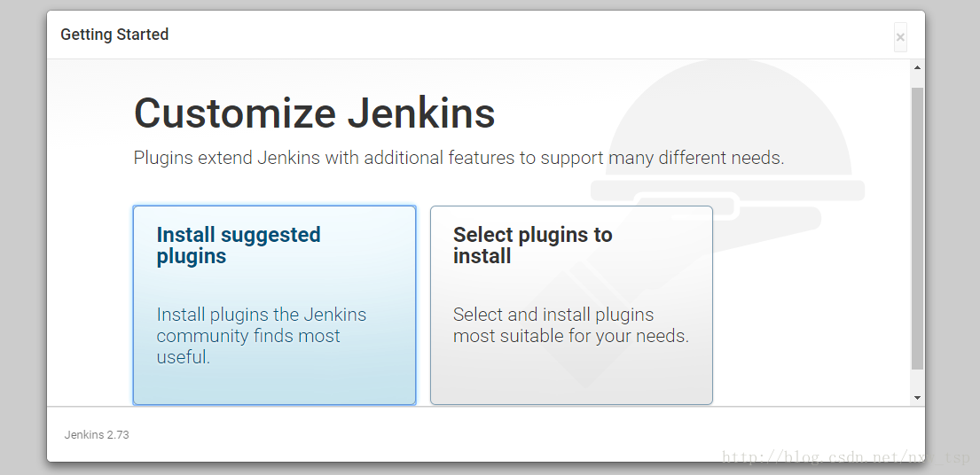
Task: Choose Select plugins to install option
Action: click(x=571, y=305)
